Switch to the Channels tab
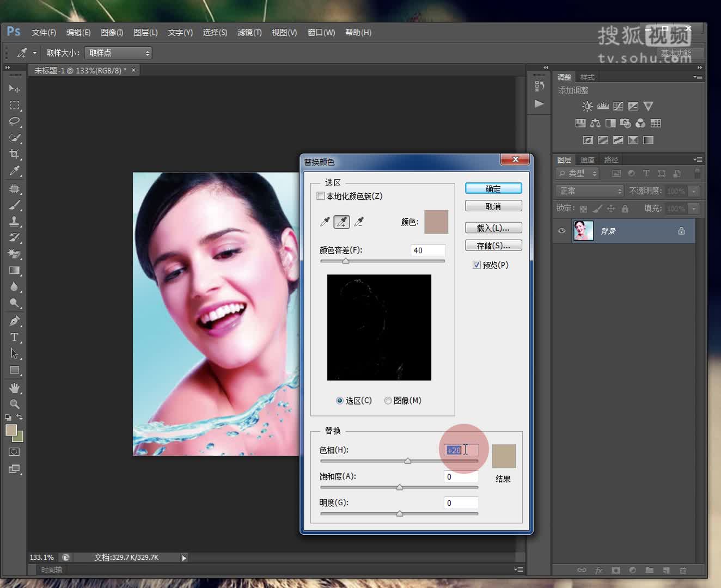Viewport: 721px width, 588px height. (587, 160)
